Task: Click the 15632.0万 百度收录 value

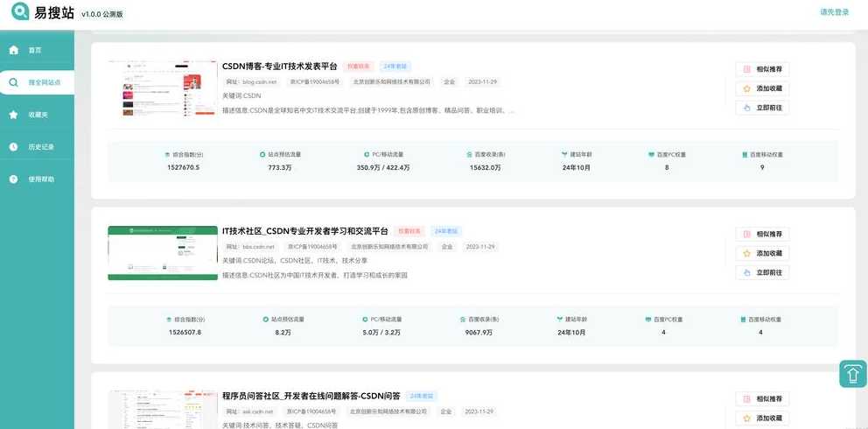Action: tap(486, 167)
